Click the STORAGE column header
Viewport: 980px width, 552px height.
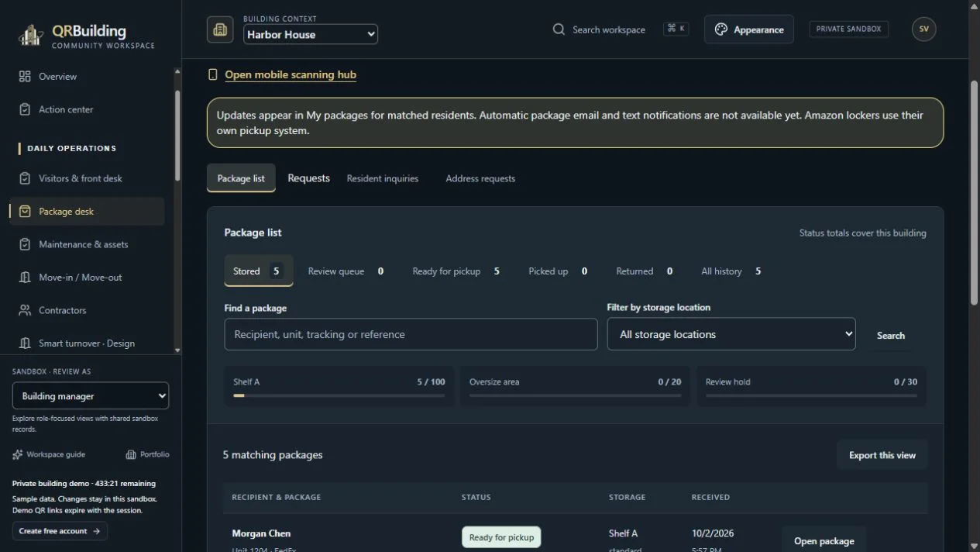627,497
